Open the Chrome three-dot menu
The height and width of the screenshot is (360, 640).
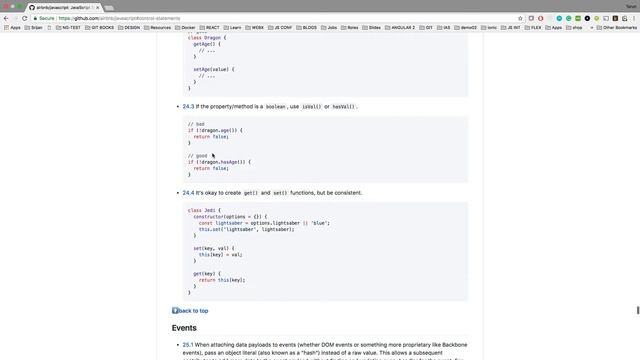coord(634,18)
